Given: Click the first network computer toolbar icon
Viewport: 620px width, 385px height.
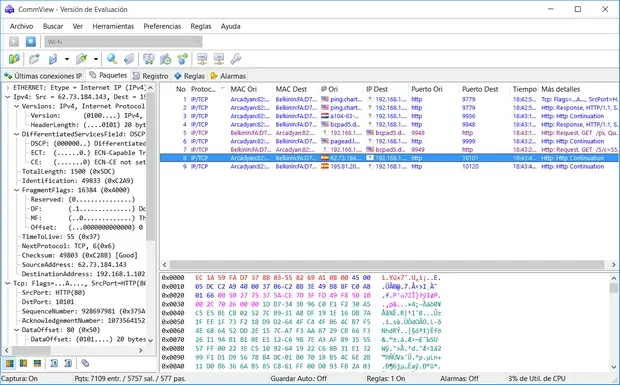Looking at the screenshot, I should tap(202, 59).
